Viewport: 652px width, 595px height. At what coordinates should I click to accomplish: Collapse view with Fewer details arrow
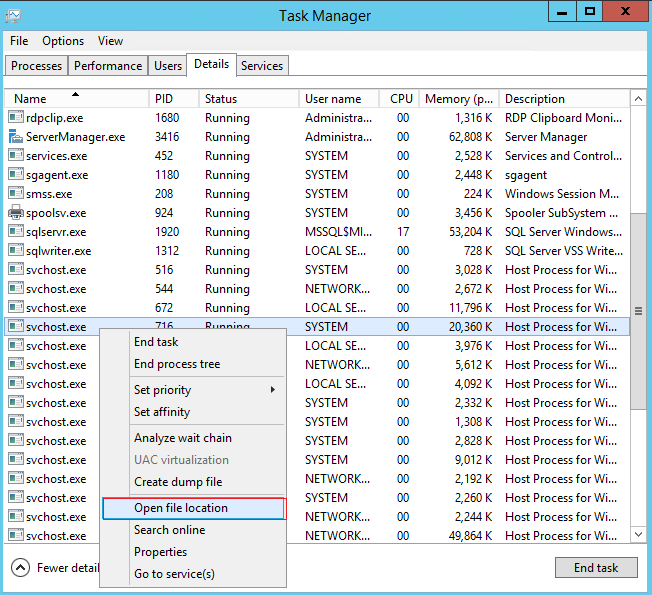coord(20,568)
